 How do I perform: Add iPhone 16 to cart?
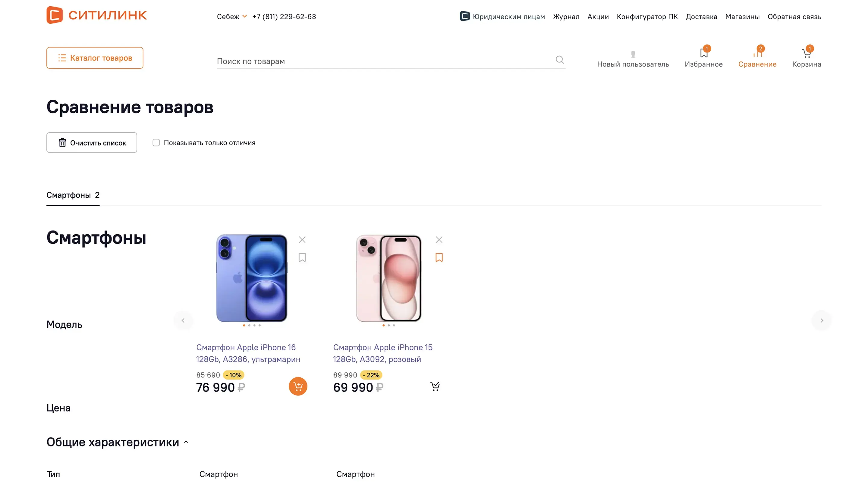point(298,386)
